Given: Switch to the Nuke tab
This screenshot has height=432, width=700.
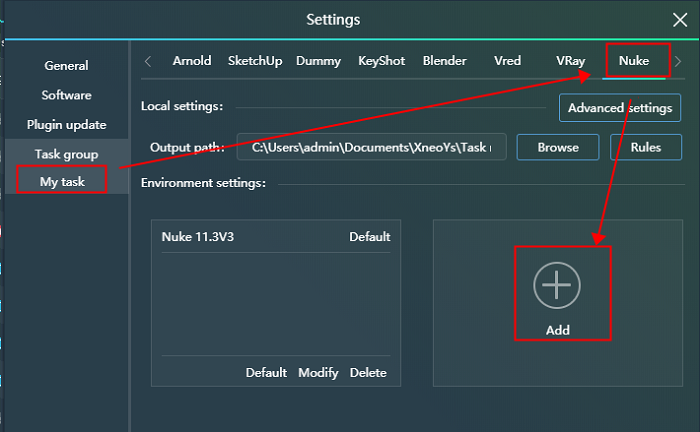Looking at the screenshot, I should [x=633, y=61].
